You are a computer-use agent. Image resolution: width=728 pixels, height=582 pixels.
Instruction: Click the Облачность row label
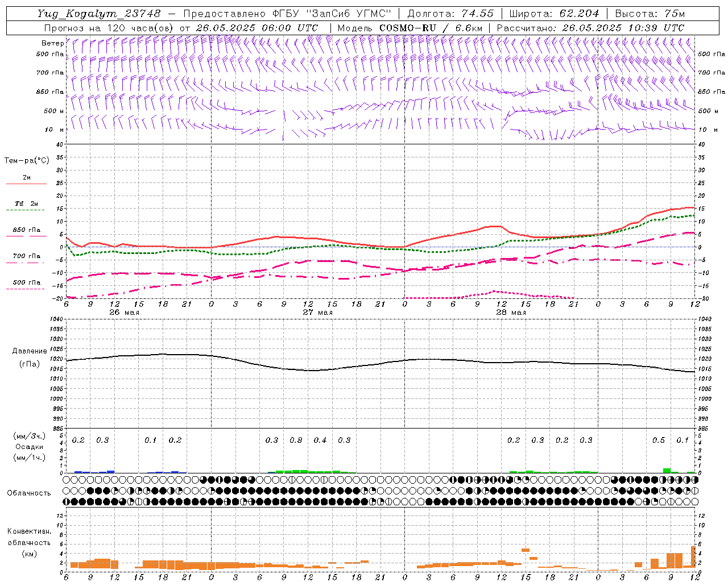click(29, 493)
